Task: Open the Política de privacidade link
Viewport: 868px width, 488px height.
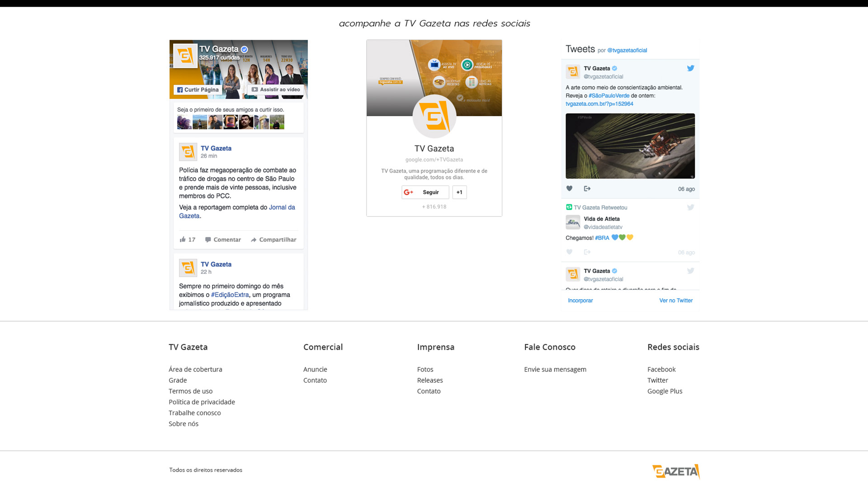Action: 202,402
